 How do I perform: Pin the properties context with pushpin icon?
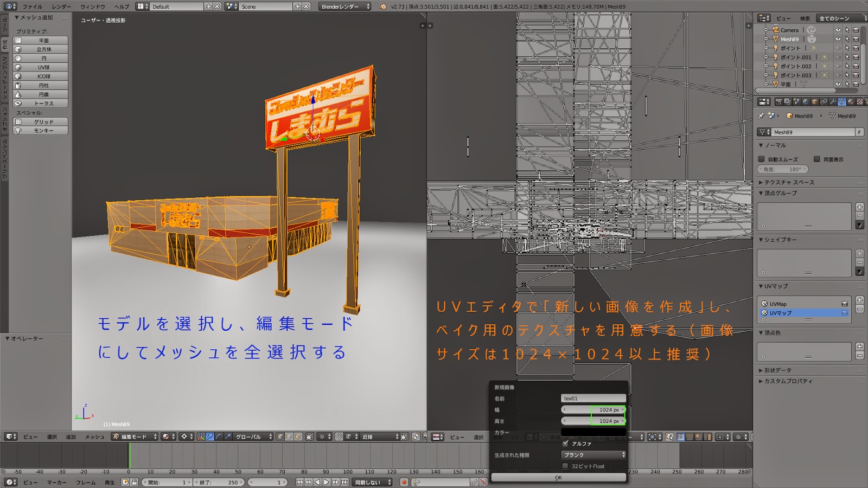[x=761, y=115]
